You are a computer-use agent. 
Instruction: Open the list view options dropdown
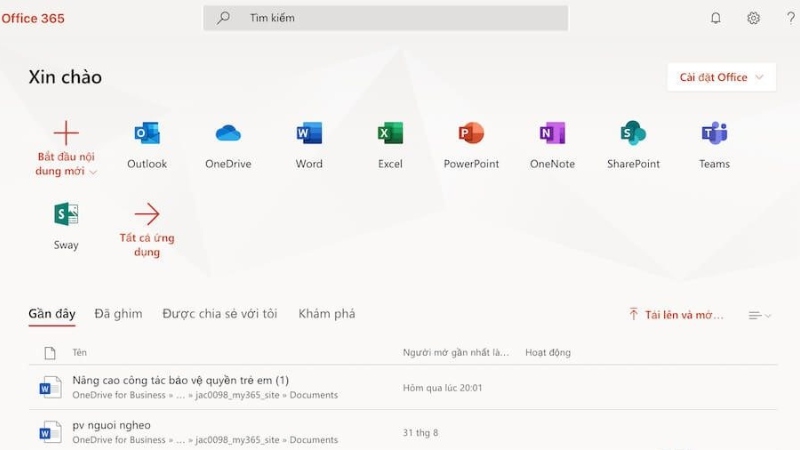pyautogui.click(x=760, y=315)
